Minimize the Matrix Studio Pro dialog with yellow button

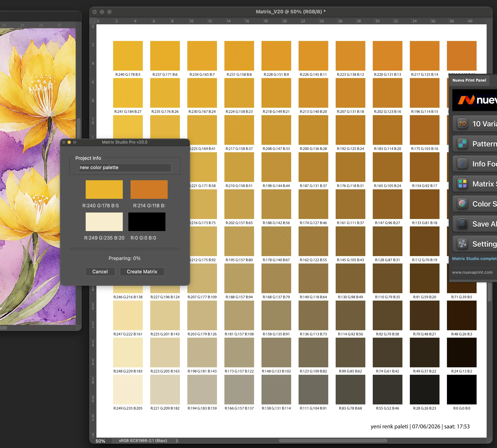[x=69, y=142]
